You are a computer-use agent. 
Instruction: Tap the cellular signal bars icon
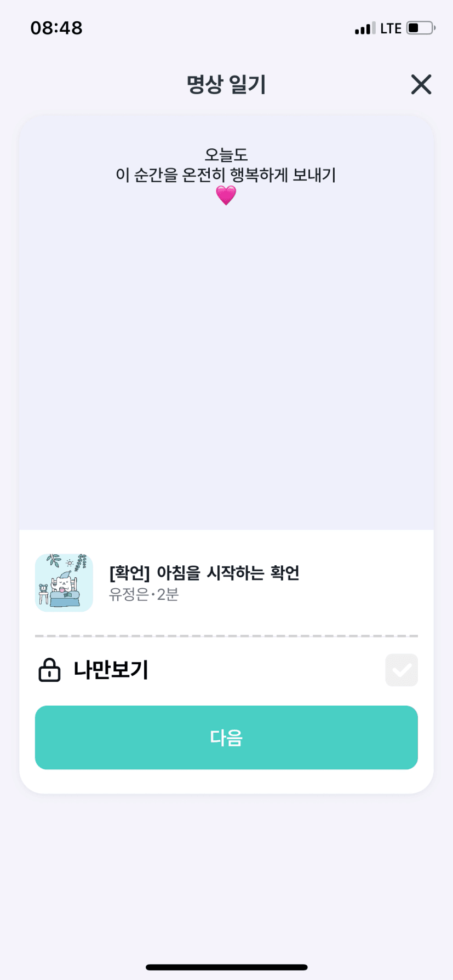click(x=365, y=28)
